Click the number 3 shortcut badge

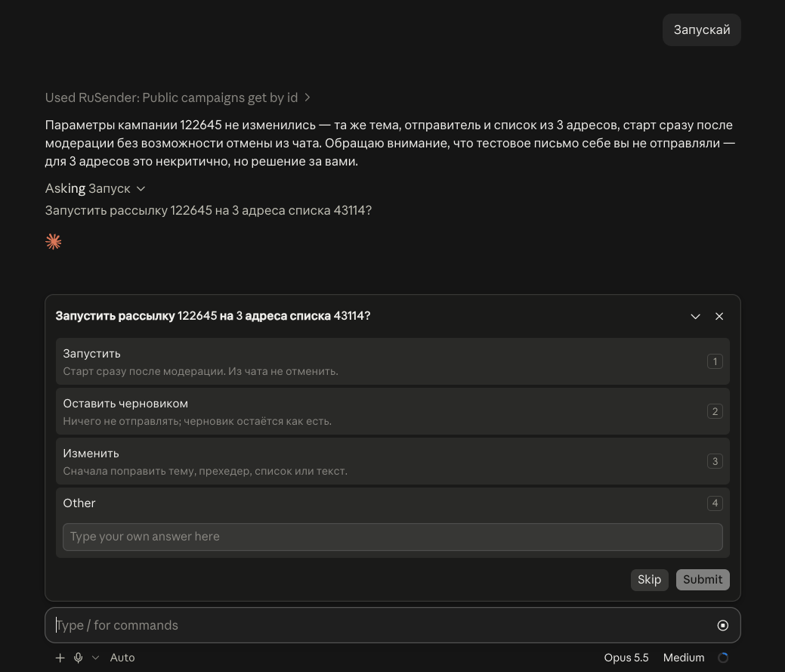click(715, 461)
